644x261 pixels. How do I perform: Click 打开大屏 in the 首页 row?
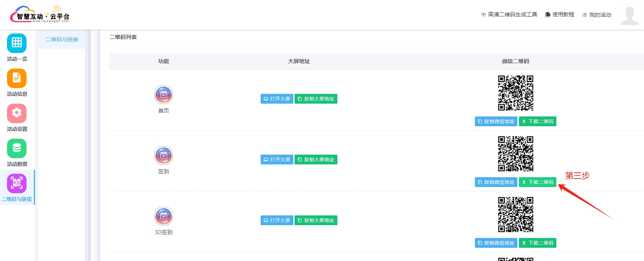click(277, 99)
